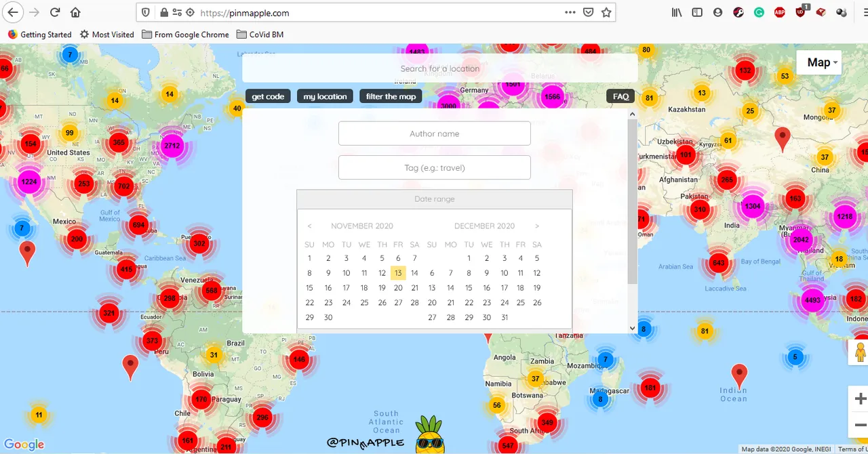Viewport: 868px width, 454px height.
Task: Click scroll down arrow in filter panel
Action: pyautogui.click(x=632, y=329)
